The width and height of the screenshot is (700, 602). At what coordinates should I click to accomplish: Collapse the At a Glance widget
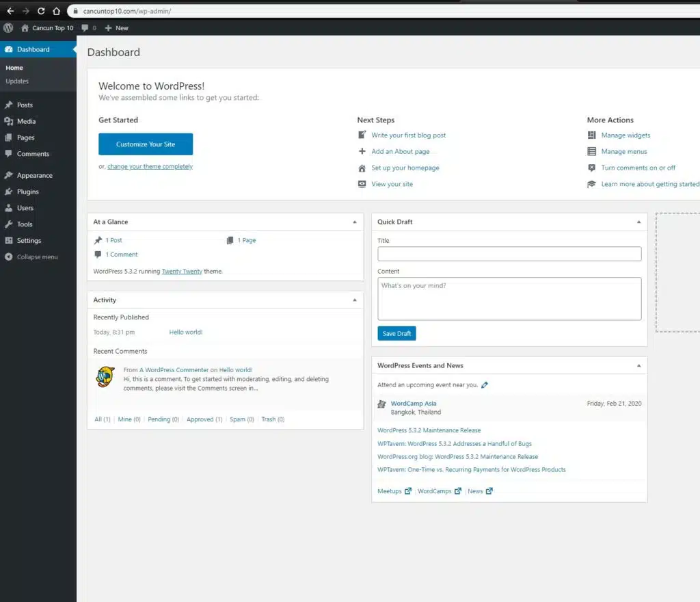click(x=355, y=222)
